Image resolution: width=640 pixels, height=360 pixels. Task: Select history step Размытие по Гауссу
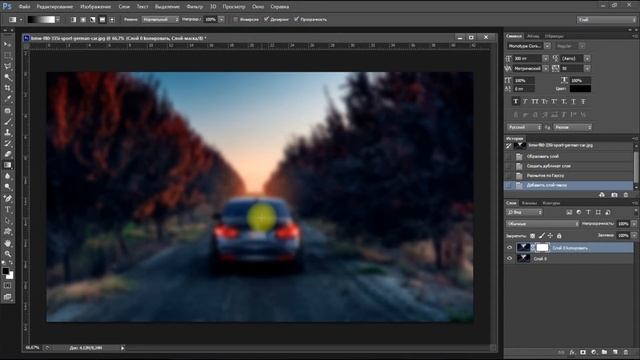click(x=545, y=176)
